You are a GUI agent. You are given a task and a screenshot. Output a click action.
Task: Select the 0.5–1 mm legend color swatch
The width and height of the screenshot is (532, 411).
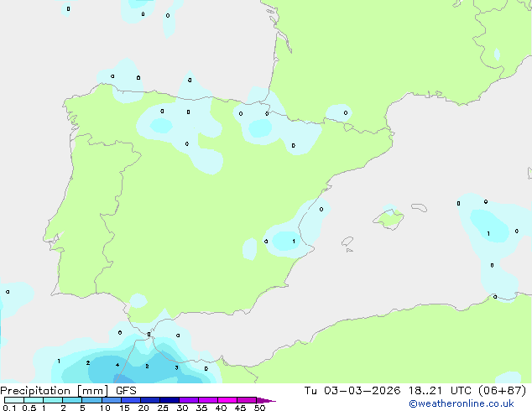pos(34,400)
